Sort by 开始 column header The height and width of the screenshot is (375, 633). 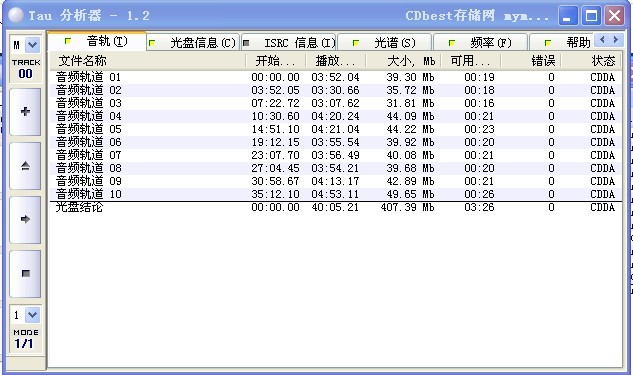275,61
